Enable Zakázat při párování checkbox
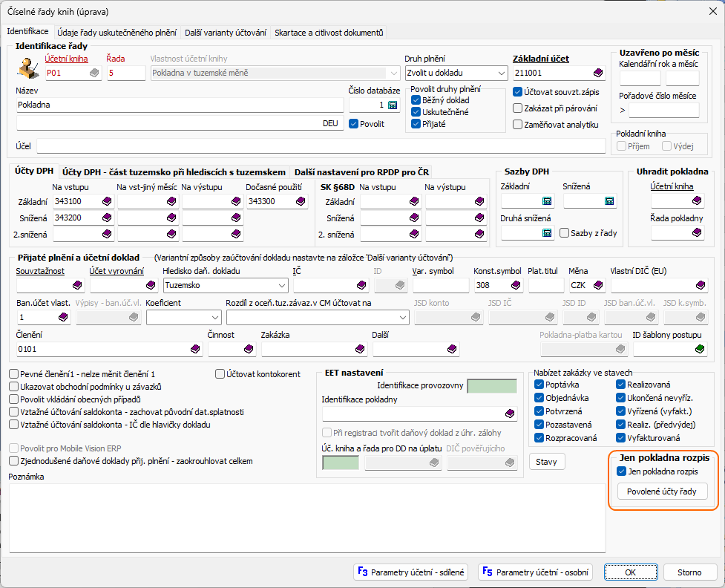The image size is (725, 588). coord(518,108)
